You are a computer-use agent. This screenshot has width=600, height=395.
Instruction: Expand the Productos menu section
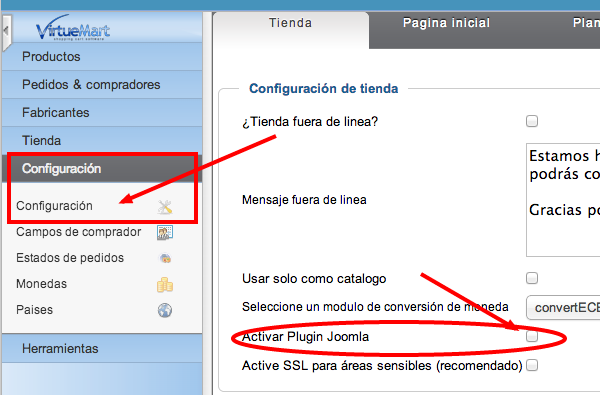pyautogui.click(x=102, y=57)
